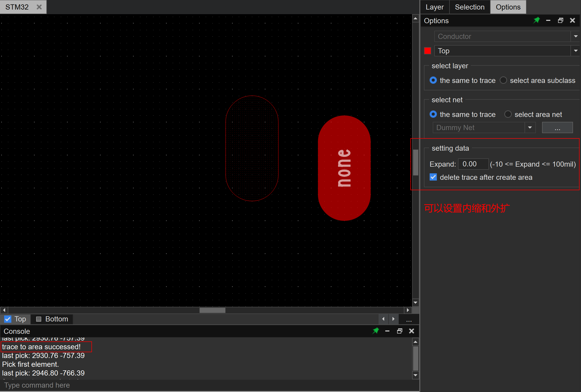
Task: Minimize the Console panel
Action: pos(387,331)
